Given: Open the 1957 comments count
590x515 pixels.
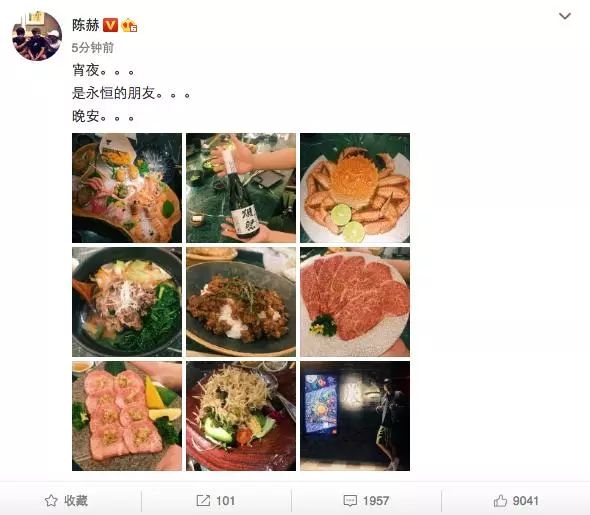Looking at the screenshot, I should [376, 501].
